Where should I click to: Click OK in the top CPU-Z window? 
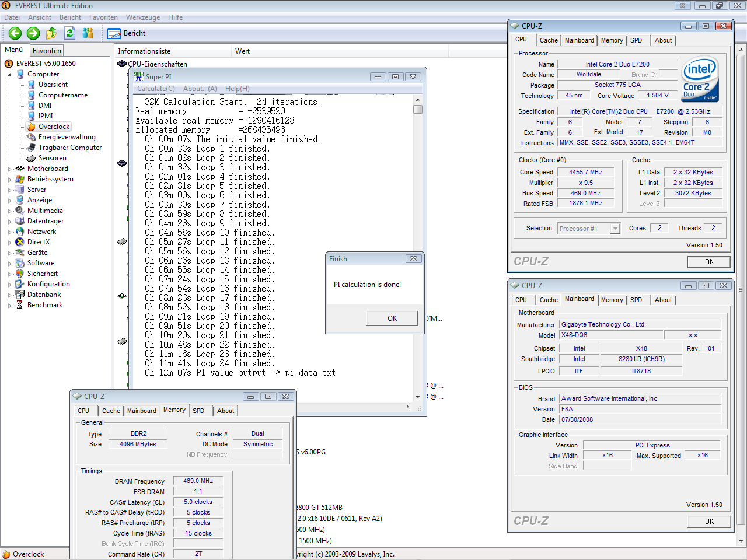pyautogui.click(x=708, y=262)
